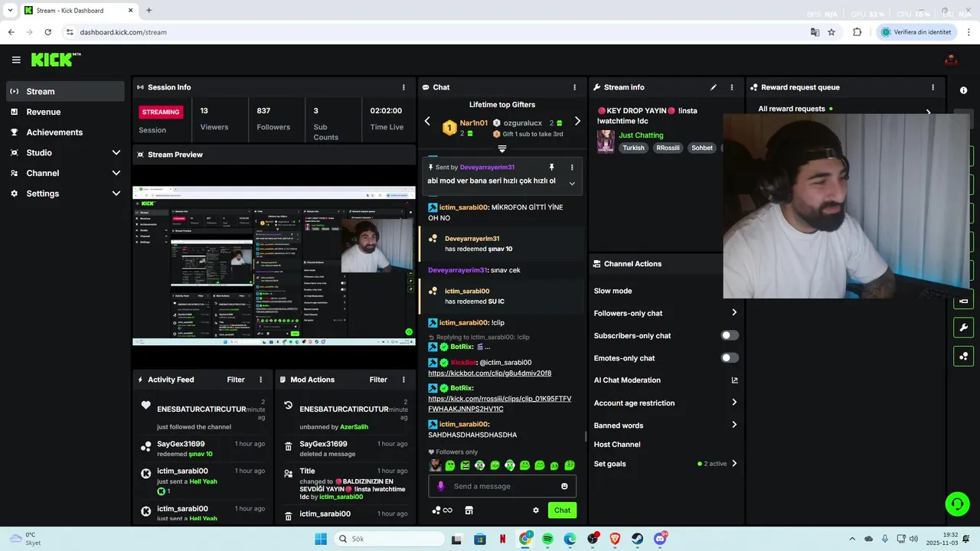The width and height of the screenshot is (980, 551).
Task: Collapse top gifters with handle below
Action: [x=502, y=148]
